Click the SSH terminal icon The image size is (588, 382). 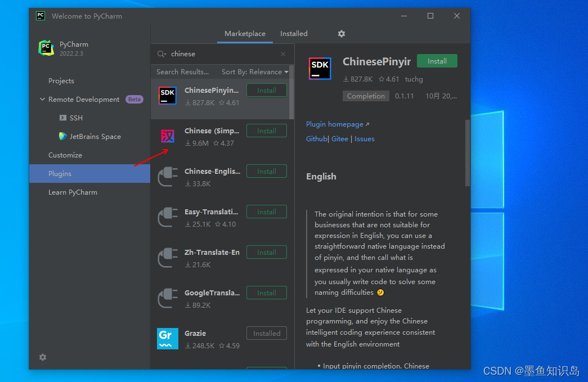[62, 118]
